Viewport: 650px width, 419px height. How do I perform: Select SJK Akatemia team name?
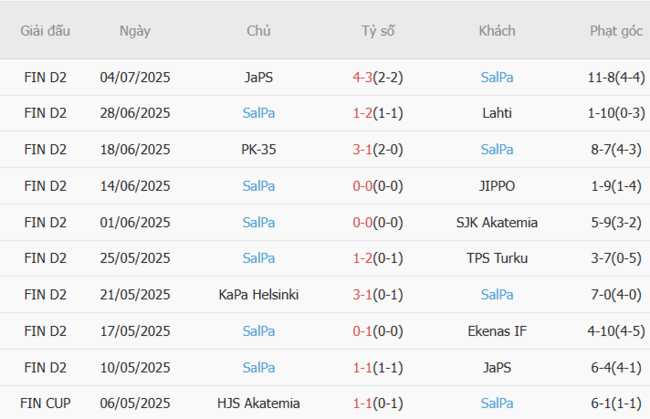click(x=497, y=222)
